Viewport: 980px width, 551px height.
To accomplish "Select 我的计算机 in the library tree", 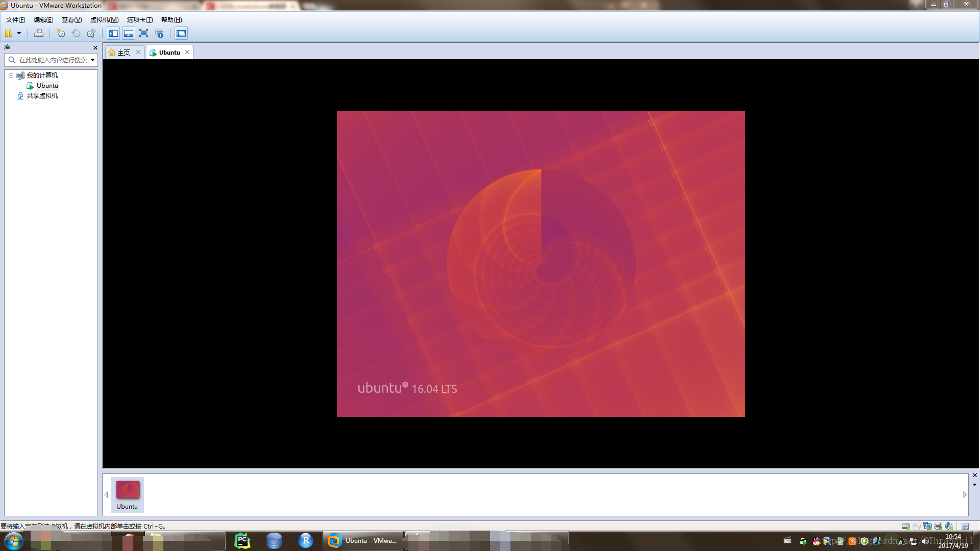I will [42, 76].
